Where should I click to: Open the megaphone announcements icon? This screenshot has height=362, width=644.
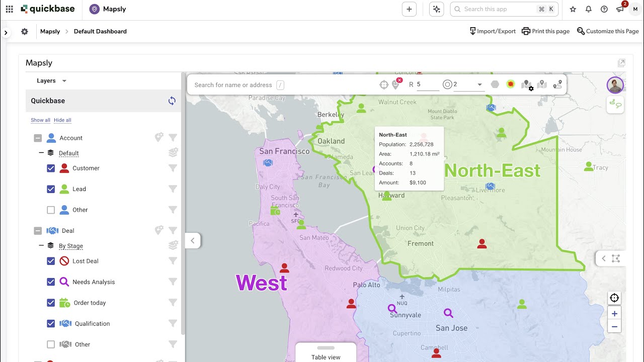620,9
